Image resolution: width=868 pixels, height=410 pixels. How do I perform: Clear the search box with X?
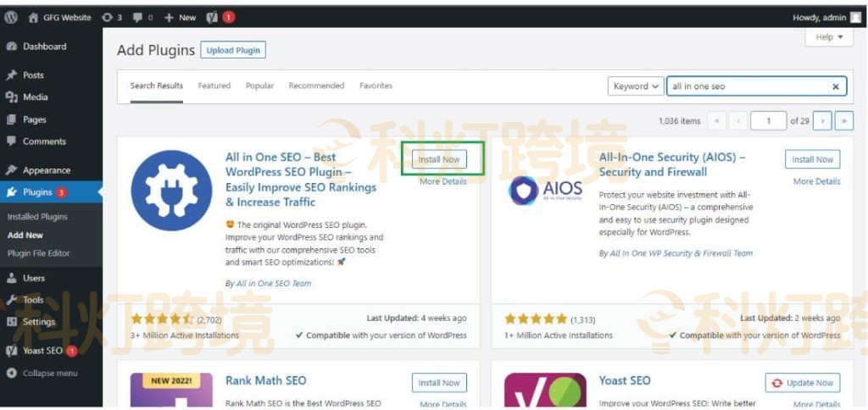point(836,86)
